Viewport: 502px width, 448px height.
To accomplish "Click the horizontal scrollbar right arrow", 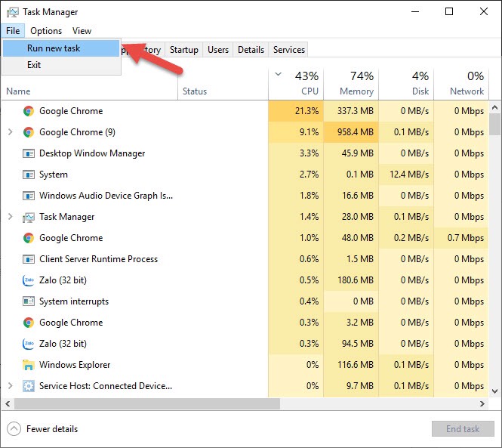I will [482, 403].
